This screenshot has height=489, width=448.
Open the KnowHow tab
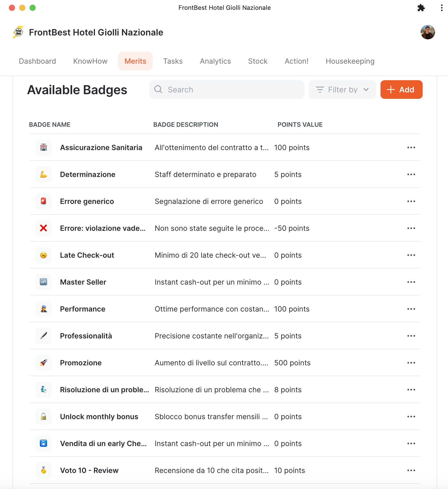(90, 61)
